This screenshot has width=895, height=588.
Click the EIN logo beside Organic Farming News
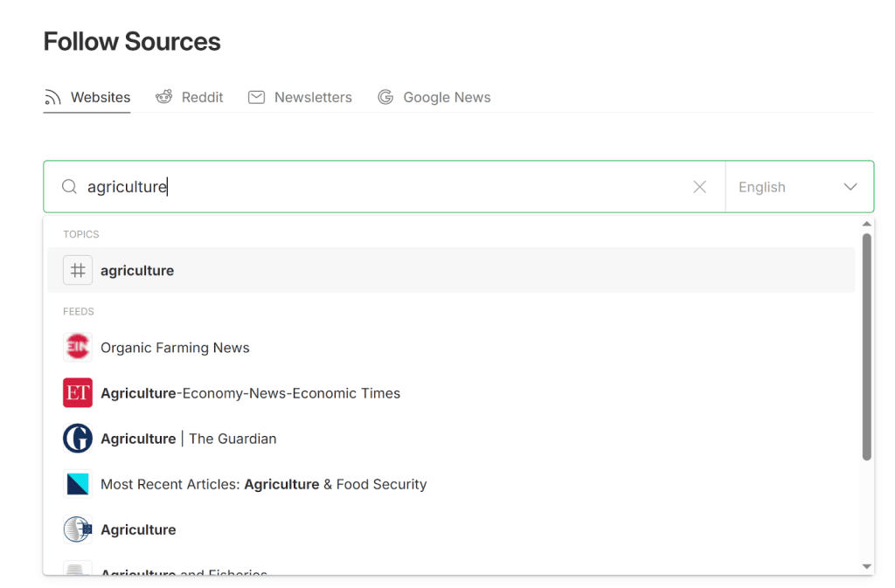78,347
